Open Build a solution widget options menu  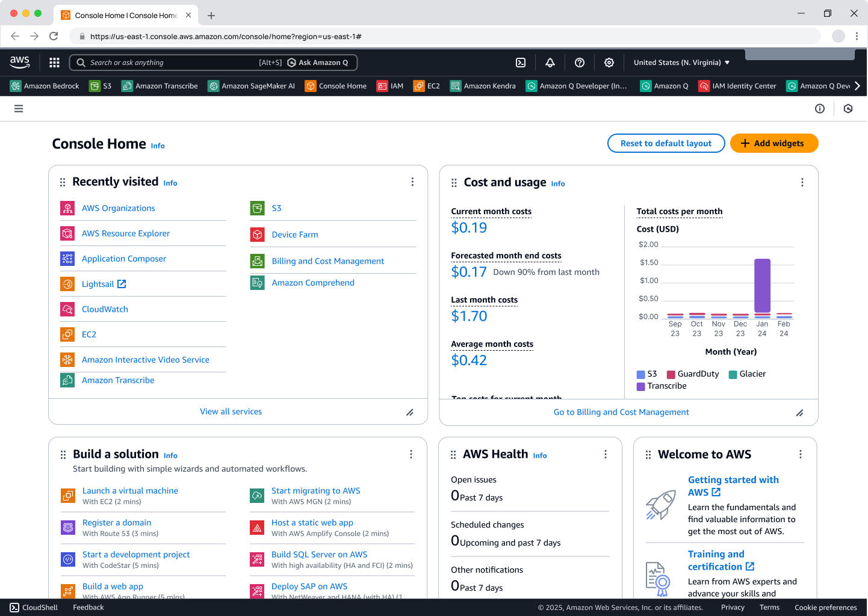[411, 454]
